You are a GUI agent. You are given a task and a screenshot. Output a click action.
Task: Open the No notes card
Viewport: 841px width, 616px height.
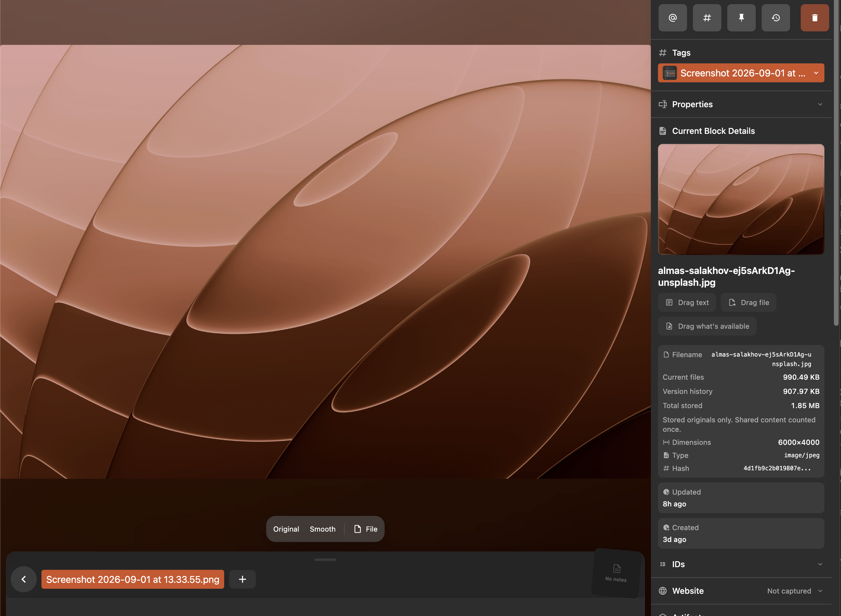click(616, 573)
